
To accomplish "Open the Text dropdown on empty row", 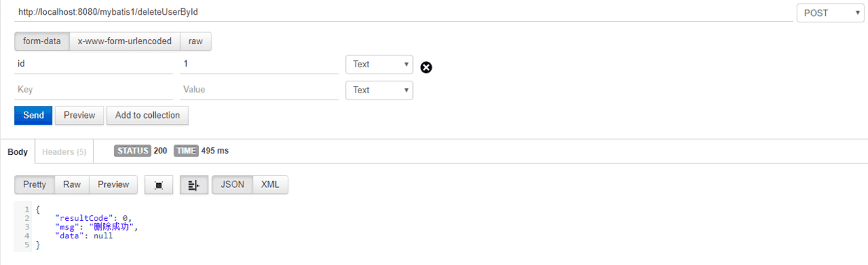I will (x=379, y=90).
